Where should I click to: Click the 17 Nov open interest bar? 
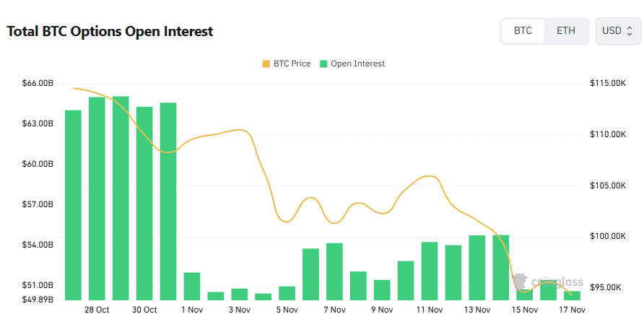(x=573, y=295)
